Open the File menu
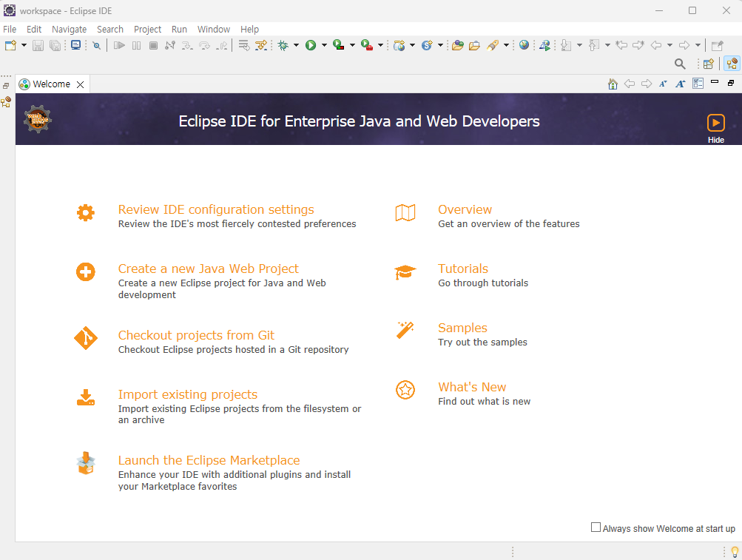The image size is (742, 560). pyautogui.click(x=10, y=30)
